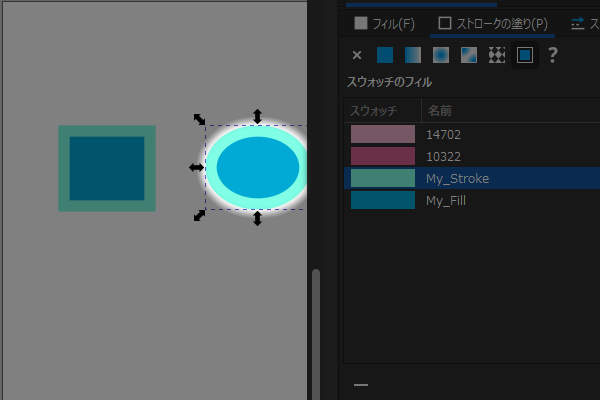Click the unset paint question mark icon
600x400 pixels.
553,55
